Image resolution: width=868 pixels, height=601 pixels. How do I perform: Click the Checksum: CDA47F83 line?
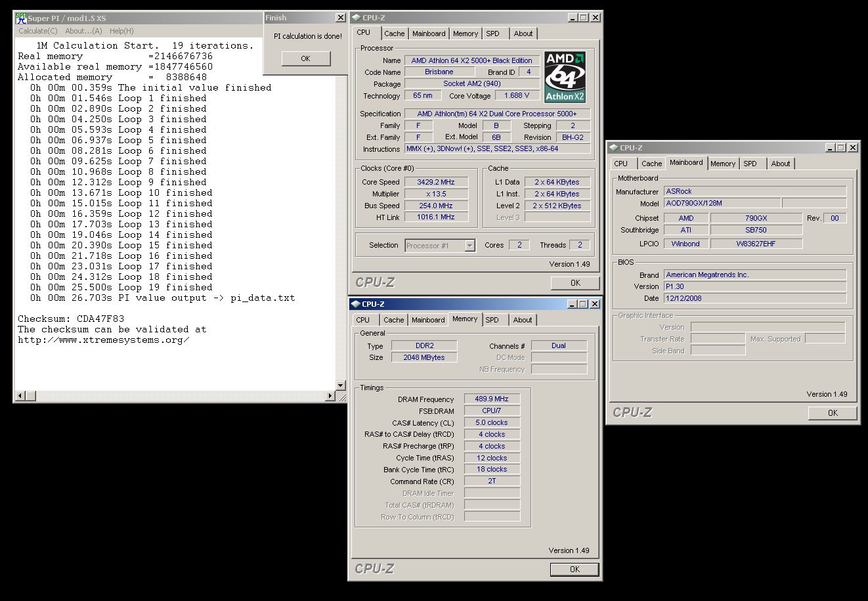click(71, 319)
